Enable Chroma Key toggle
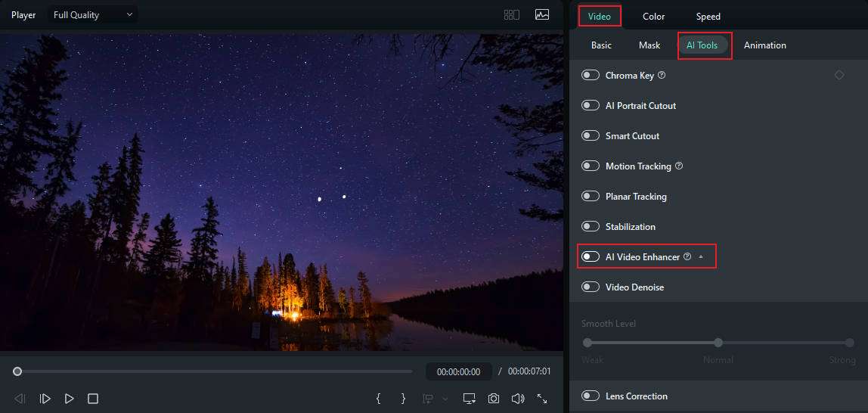The image size is (868, 413). (x=591, y=76)
